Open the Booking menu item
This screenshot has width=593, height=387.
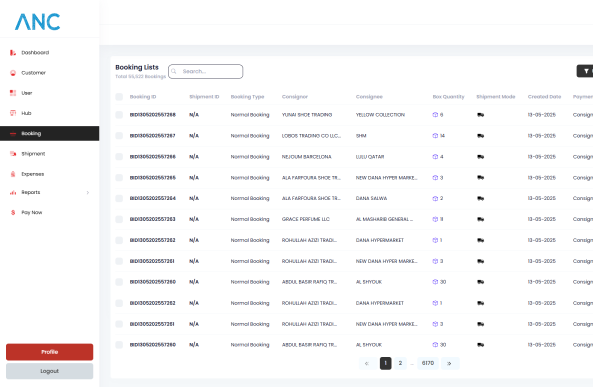[50, 134]
